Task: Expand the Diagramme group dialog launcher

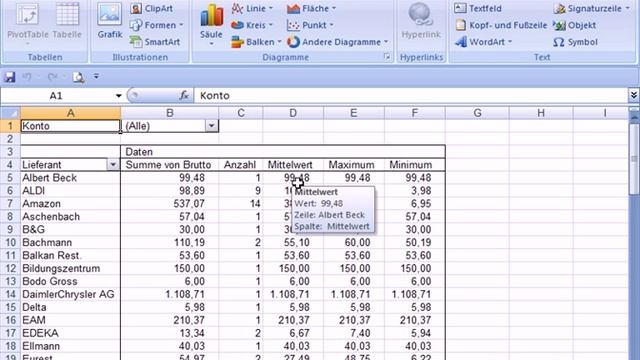Action: pyautogui.click(x=387, y=57)
